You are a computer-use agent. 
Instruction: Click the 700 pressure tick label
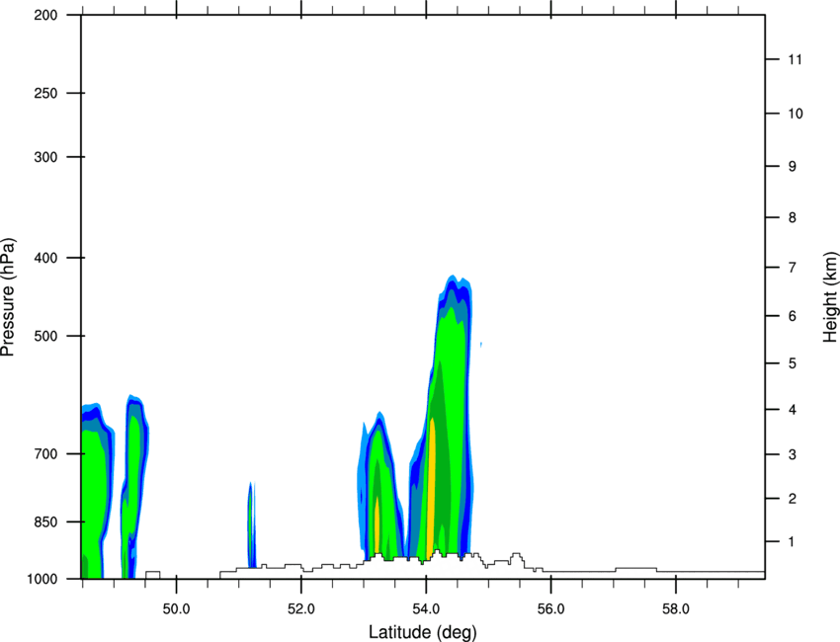click(45, 453)
